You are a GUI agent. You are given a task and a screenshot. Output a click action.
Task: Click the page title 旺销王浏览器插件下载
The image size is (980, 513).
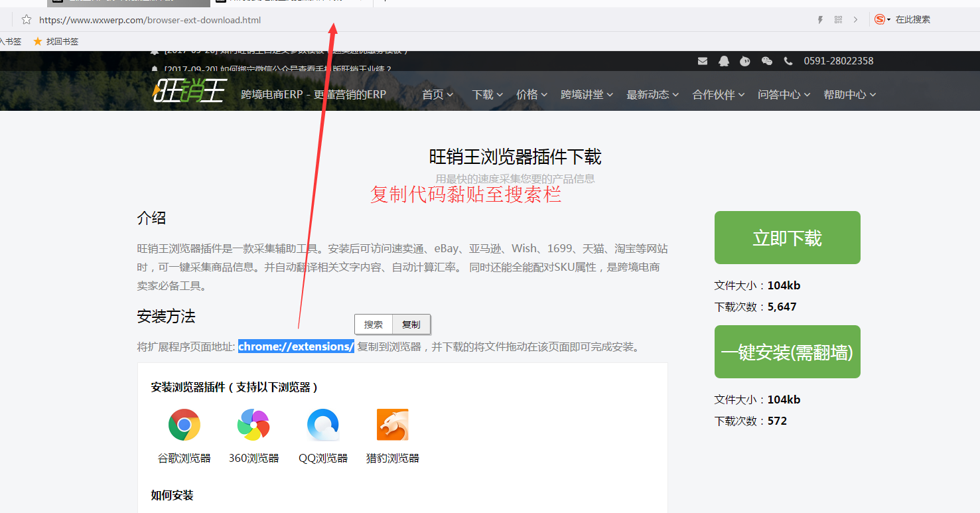click(516, 157)
